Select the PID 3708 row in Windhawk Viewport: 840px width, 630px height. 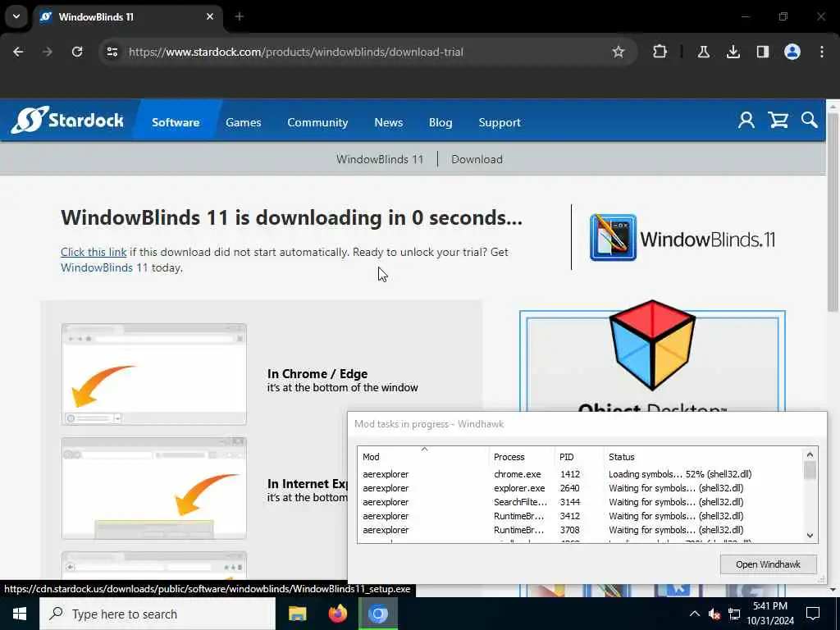click(581, 530)
